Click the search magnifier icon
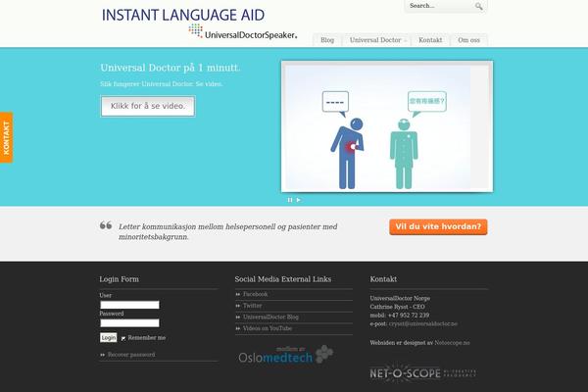588x392 pixels. [x=479, y=7]
